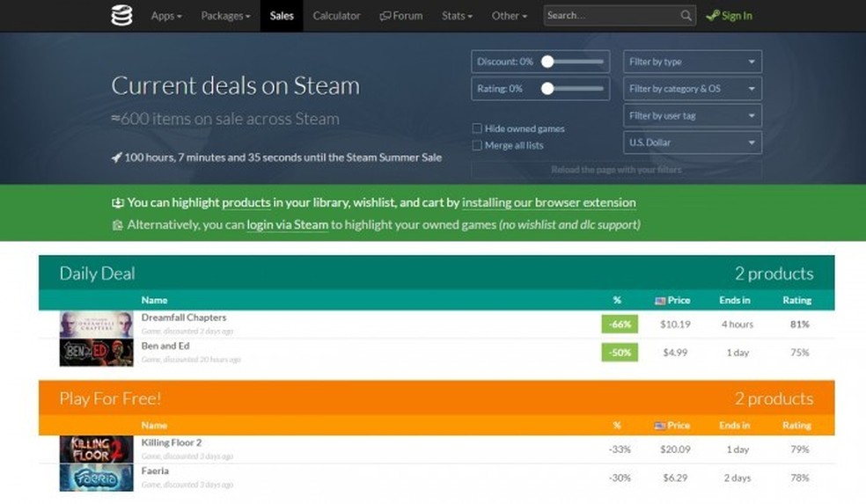The image size is (866, 504).
Task: Open Faeria game thumbnail
Action: pos(97,478)
